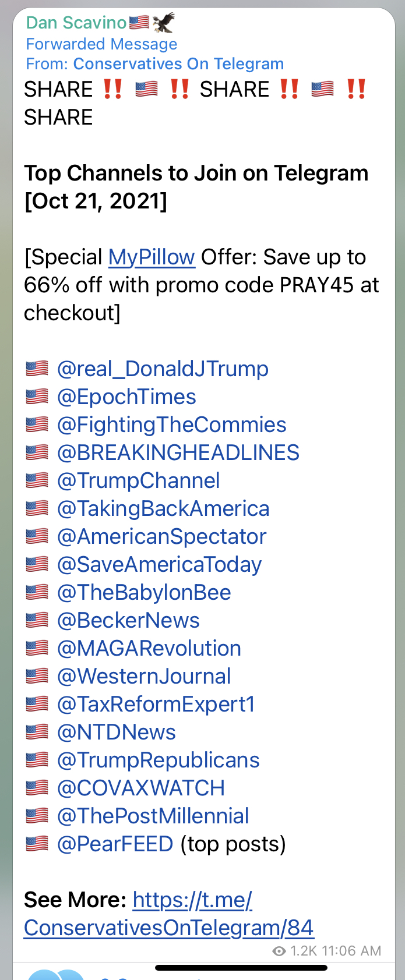This screenshot has width=405, height=980.
Task: Follow the t.me/ConservativesOnTelegram/84 link
Action: (169, 914)
